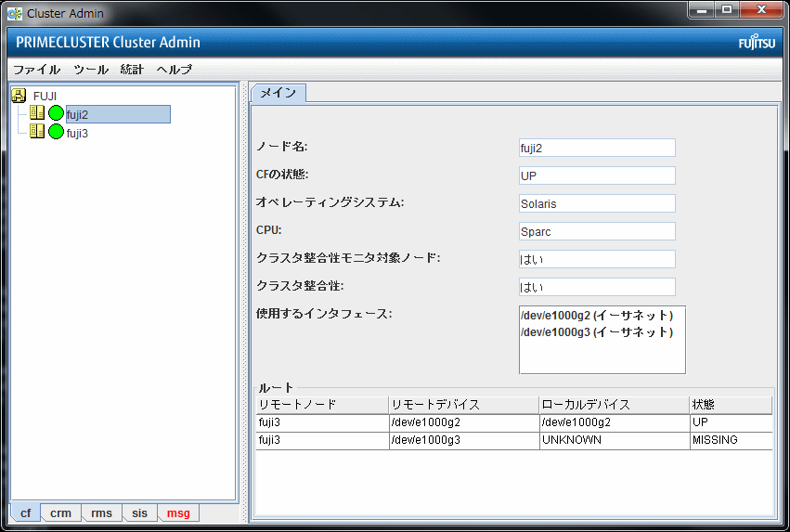Click the green status circle beside fuji3

(56, 132)
